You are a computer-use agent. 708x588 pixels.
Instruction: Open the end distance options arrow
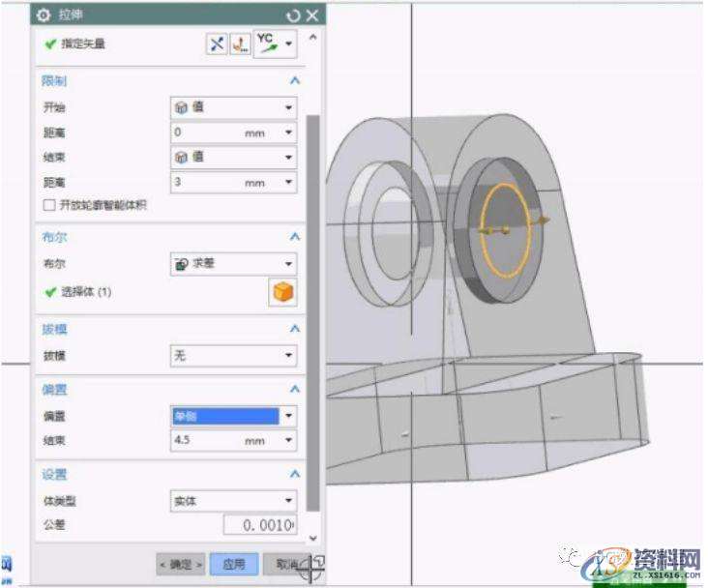pos(288,183)
